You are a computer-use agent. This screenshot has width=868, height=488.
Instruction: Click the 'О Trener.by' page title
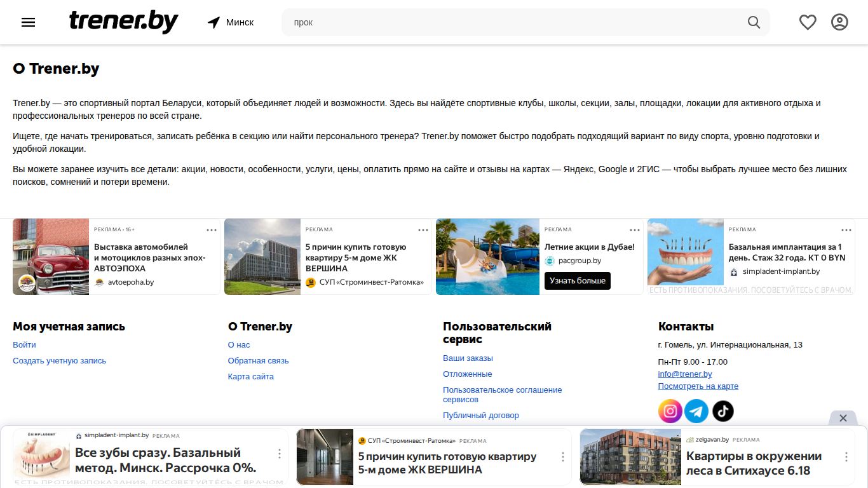(56, 69)
